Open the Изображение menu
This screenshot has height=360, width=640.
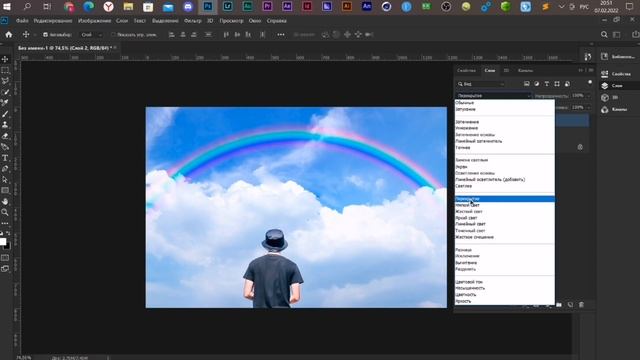click(x=94, y=21)
